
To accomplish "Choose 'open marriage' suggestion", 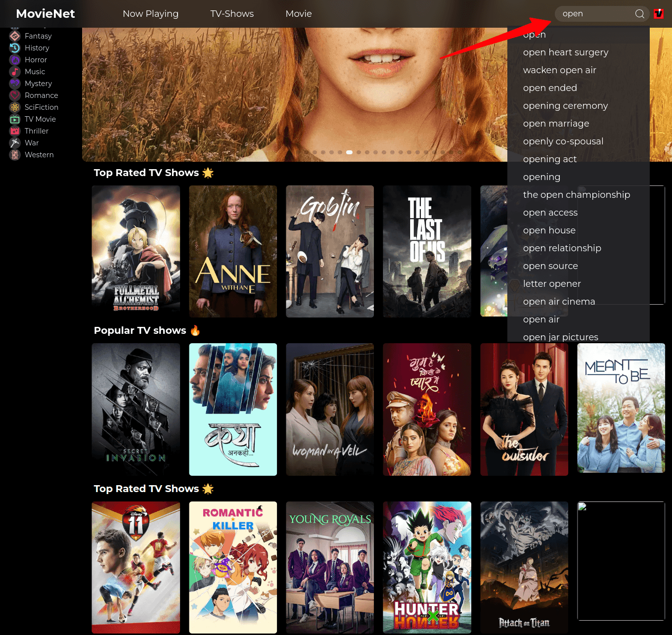I will (579, 124).
